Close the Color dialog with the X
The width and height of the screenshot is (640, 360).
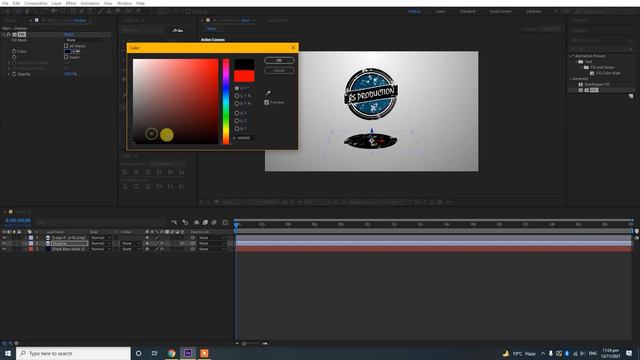[293, 48]
